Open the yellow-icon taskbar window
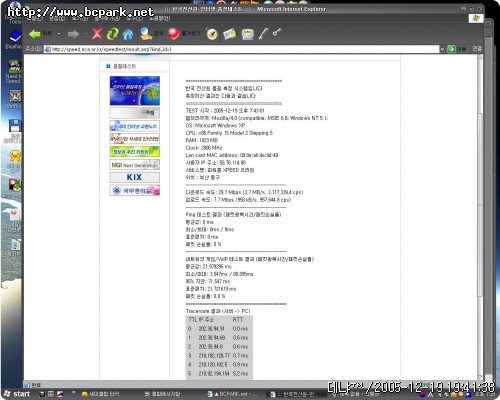Image resolution: width=500 pixels, height=400 pixels. (100, 394)
